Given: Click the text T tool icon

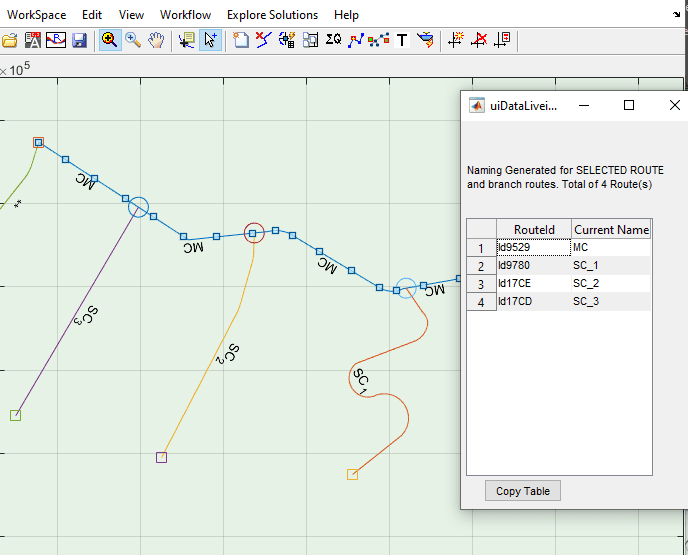Looking at the screenshot, I should 402,41.
